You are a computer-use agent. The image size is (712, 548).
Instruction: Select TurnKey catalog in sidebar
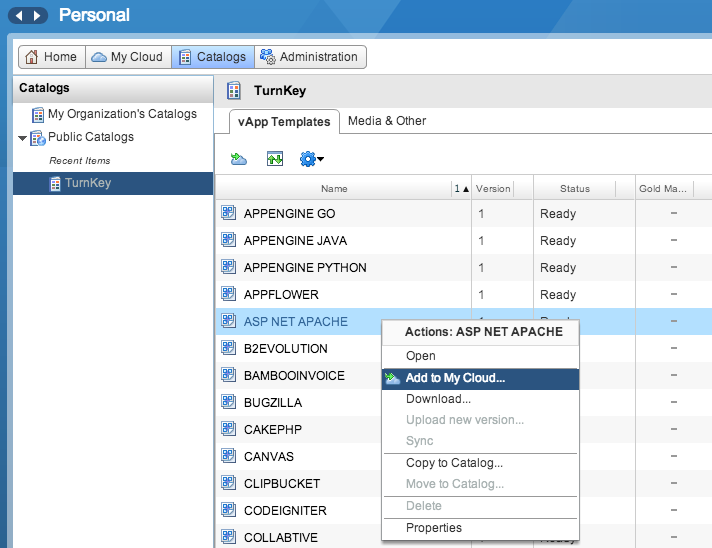click(x=113, y=183)
